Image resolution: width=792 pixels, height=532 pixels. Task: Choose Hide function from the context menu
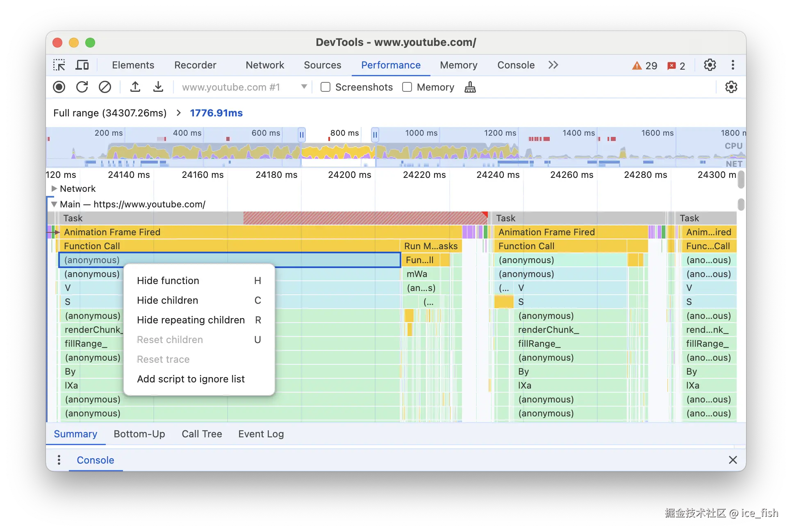click(168, 281)
